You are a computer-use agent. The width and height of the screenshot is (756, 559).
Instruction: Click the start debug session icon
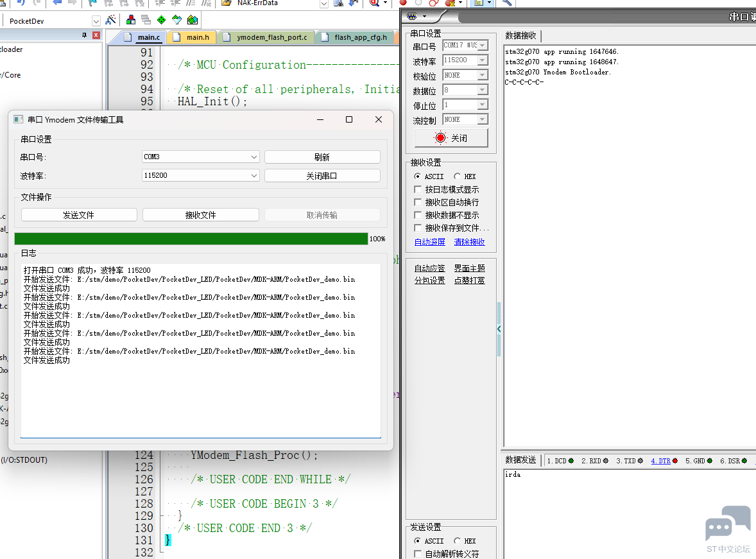[374, 3]
